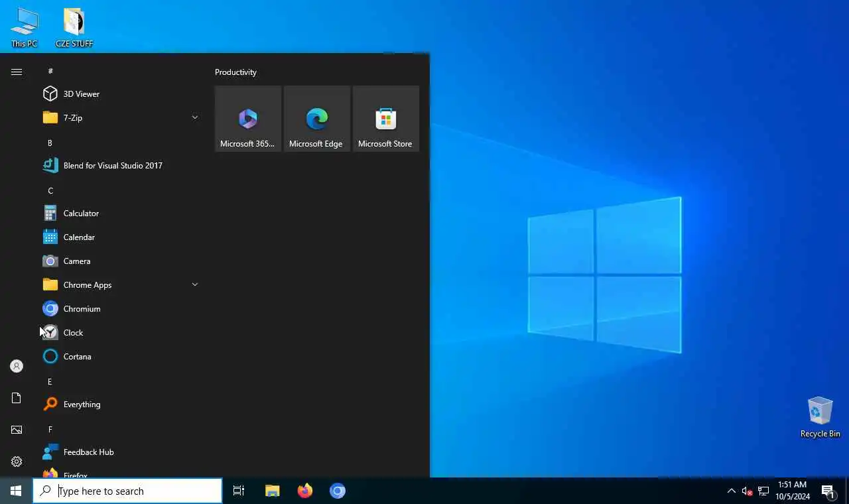
Task: Expand the Chrome Apps folder chevron
Action: (x=195, y=284)
